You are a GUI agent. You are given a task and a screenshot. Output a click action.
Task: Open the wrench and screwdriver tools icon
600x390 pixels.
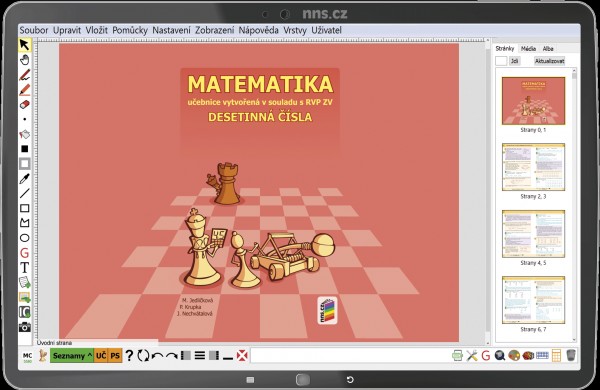pos(472,356)
